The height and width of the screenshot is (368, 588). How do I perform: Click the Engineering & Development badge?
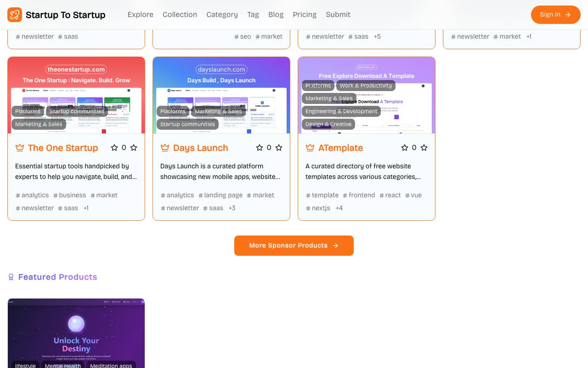point(341,111)
